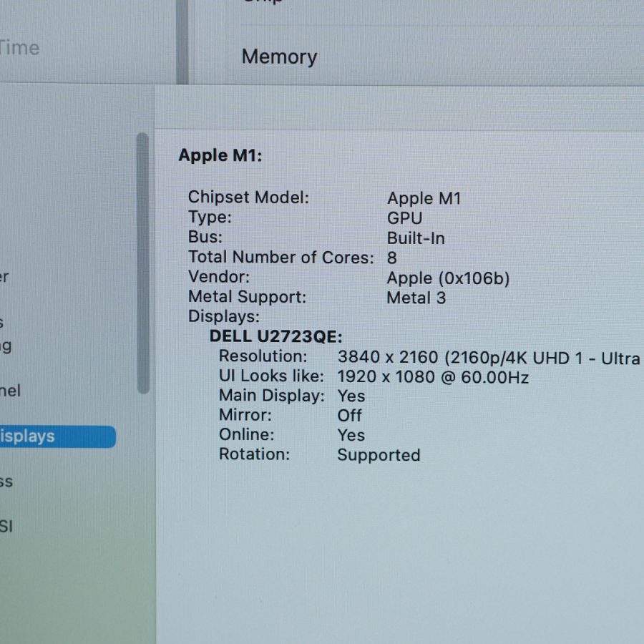The image size is (644, 644).
Task: Click the sidebar vertical scrollbar
Action: coord(143,263)
